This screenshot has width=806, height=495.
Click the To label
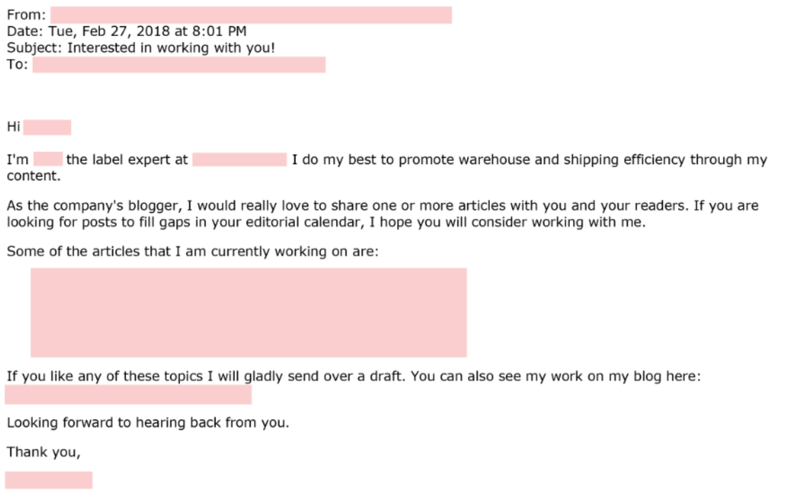[17, 64]
